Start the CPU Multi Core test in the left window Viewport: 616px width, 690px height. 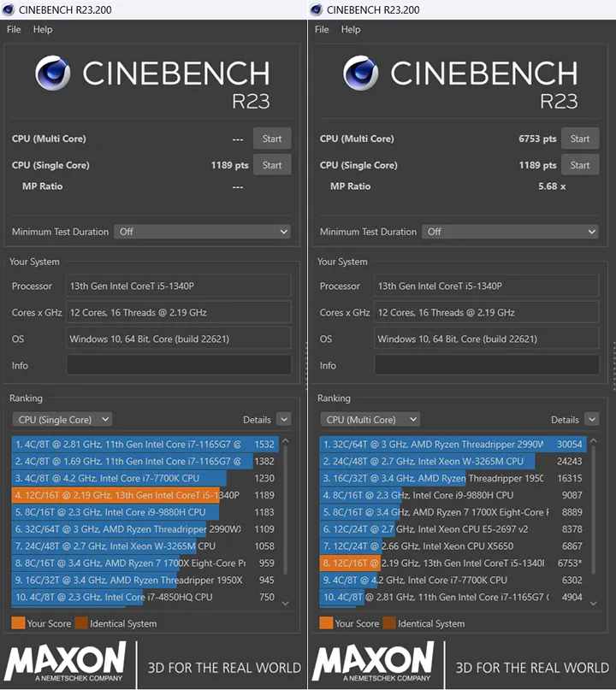(272, 139)
